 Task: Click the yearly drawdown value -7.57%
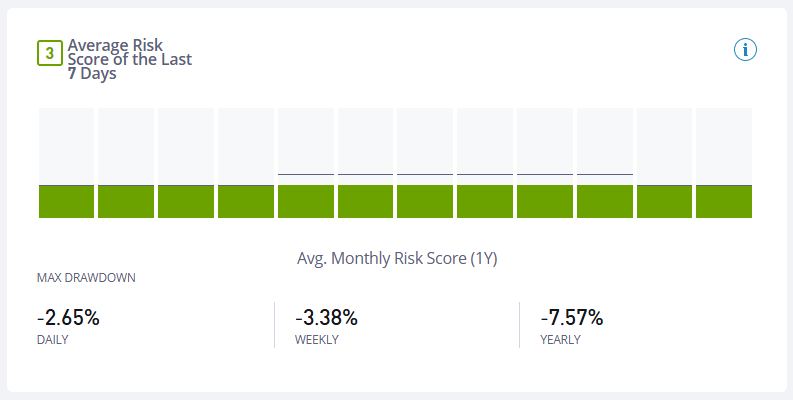[572, 318]
